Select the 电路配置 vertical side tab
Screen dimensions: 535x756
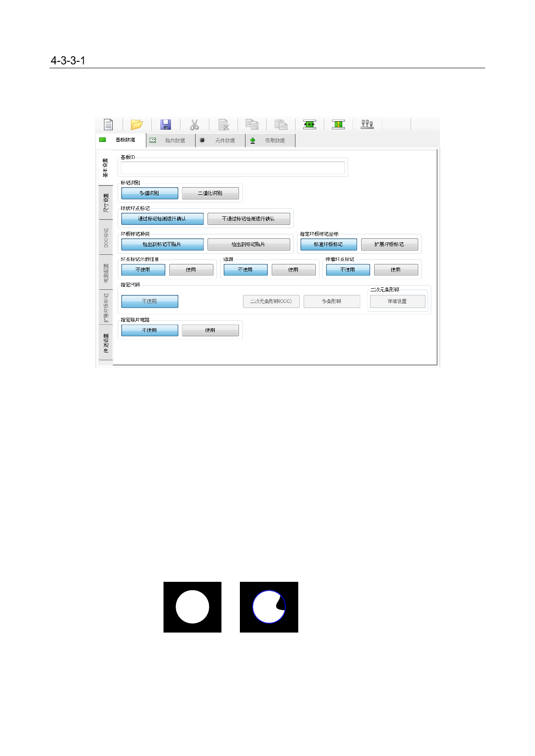[106, 273]
